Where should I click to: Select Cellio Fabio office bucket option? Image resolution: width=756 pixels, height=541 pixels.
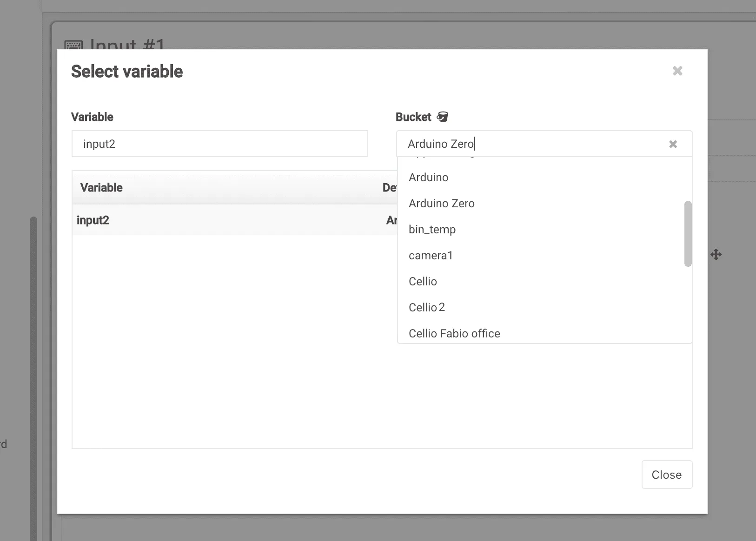[454, 333]
